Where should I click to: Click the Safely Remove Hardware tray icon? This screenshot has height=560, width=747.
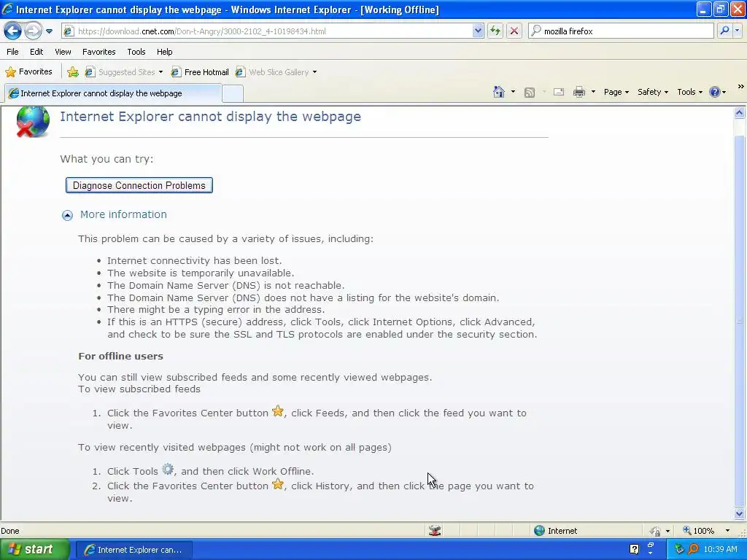(679, 550)
